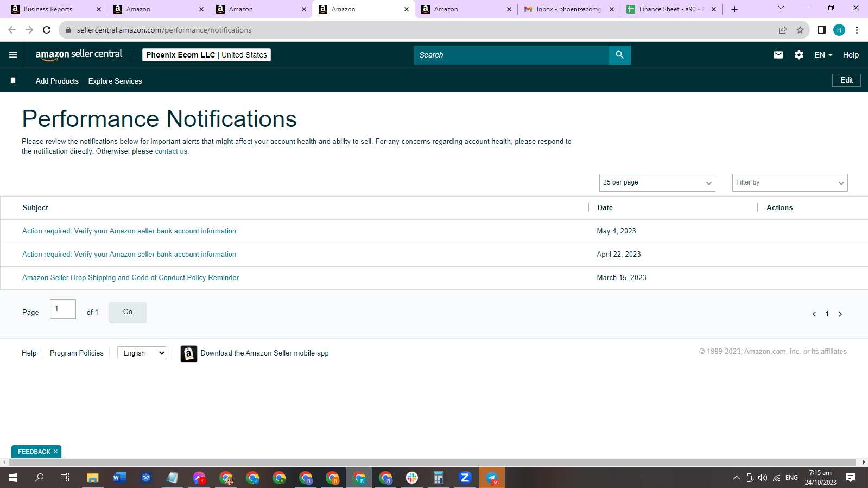Viewport: 868px width, 488px height.
Task: Click the Edit button
Action: point(846,80)
